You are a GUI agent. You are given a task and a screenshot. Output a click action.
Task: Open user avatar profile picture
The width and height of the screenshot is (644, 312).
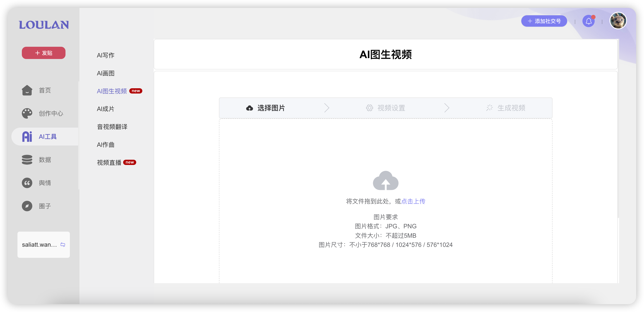(x=618, y=21)
